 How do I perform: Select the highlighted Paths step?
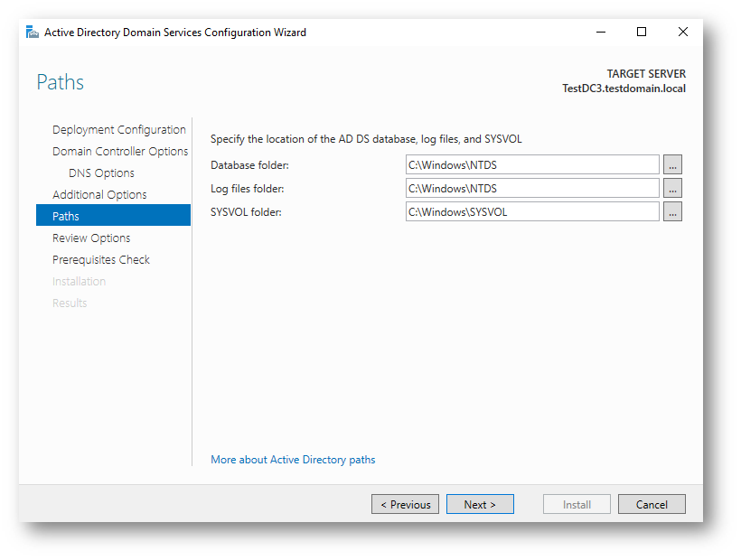[66, 217]
